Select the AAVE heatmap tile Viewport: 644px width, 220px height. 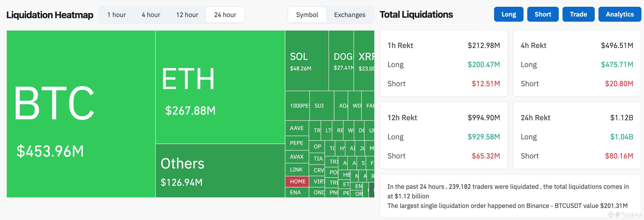(x=297, y=128)
